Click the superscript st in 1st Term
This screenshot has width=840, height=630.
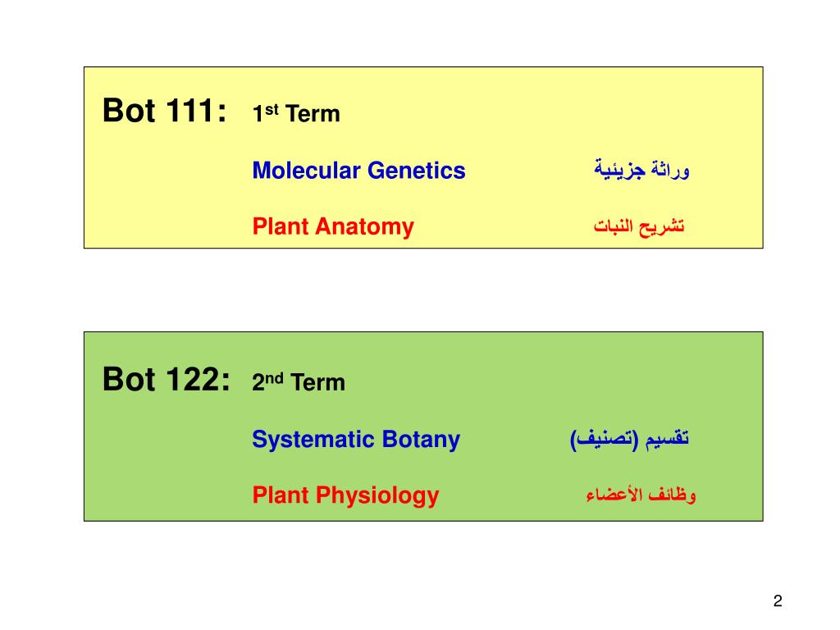point(272,109)
